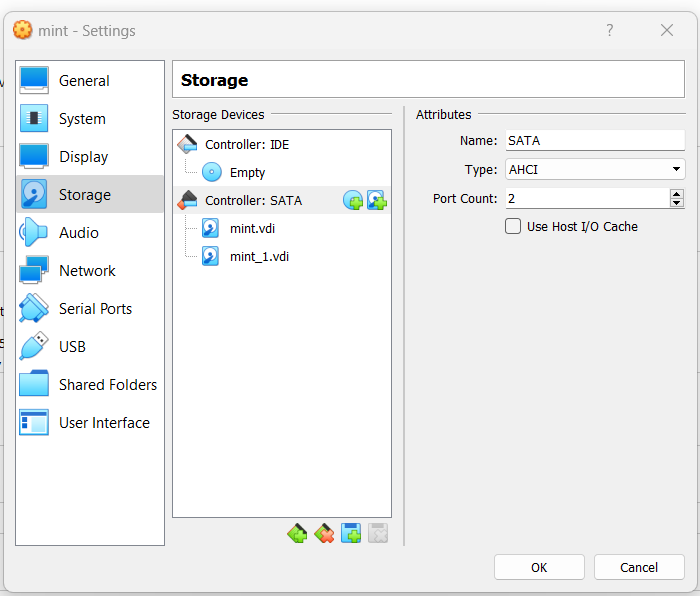Click the Display screen icon

[34, 156]
